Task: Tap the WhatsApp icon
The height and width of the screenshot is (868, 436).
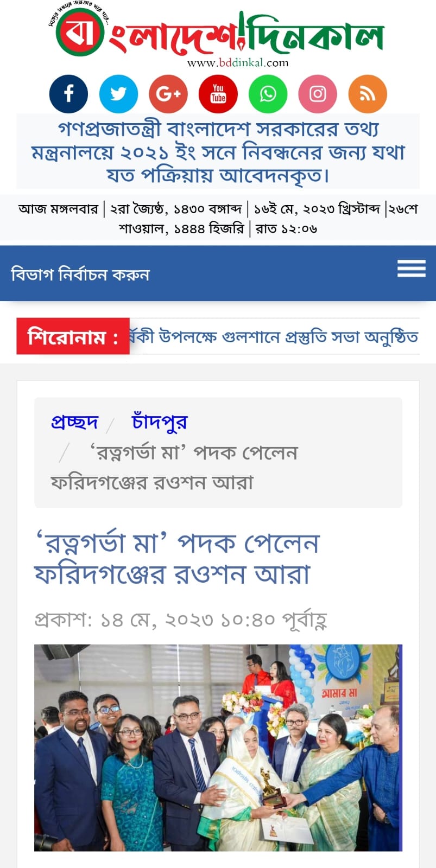Action: pos(268,94)
